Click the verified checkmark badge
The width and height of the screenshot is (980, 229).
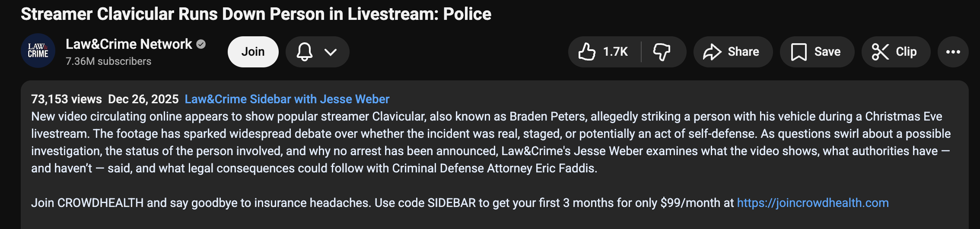coord(201,44)
